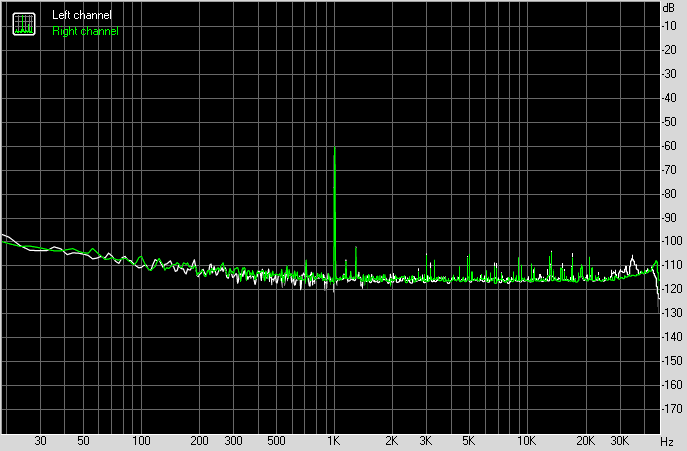
Task: Click the '1K' frequency axis label
Action: tap(334, 441)
